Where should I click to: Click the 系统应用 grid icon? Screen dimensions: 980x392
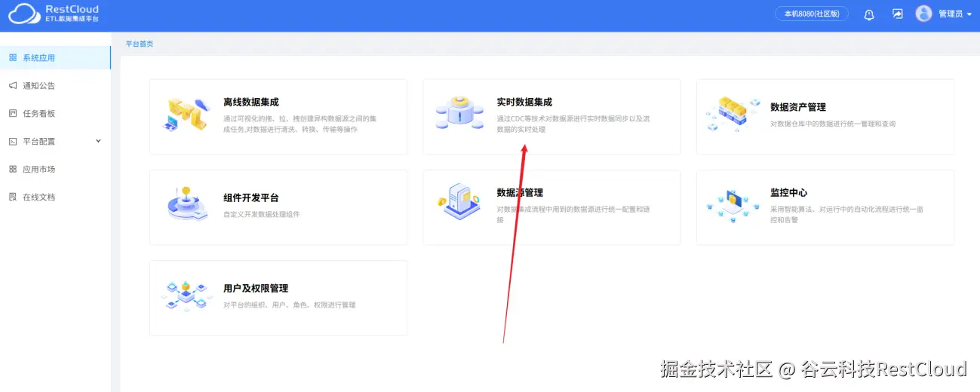point(13,58)
